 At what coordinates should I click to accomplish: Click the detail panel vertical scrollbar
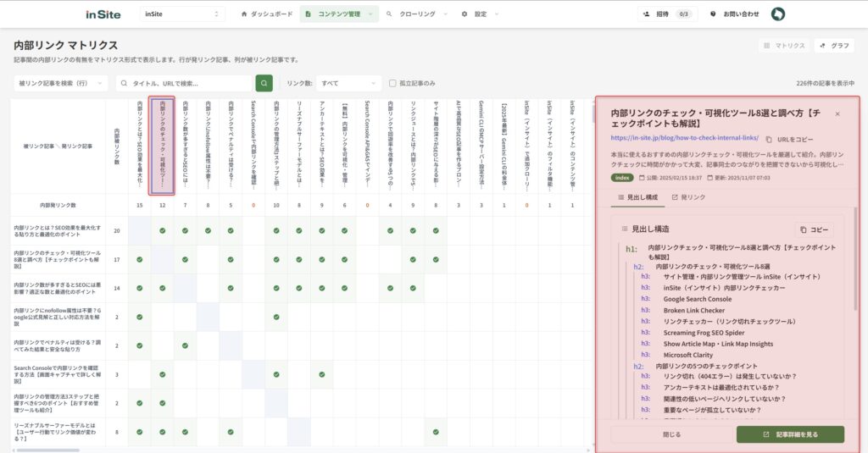[x=856, y=260]
